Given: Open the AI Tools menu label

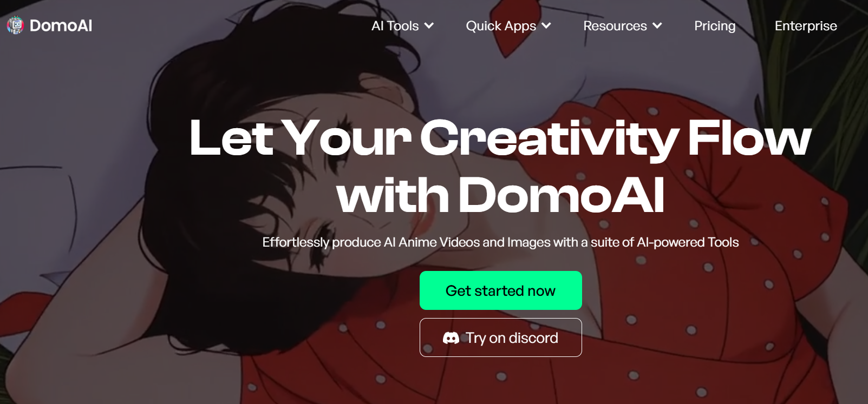Looking at the screenshot, I should point(395,26).
